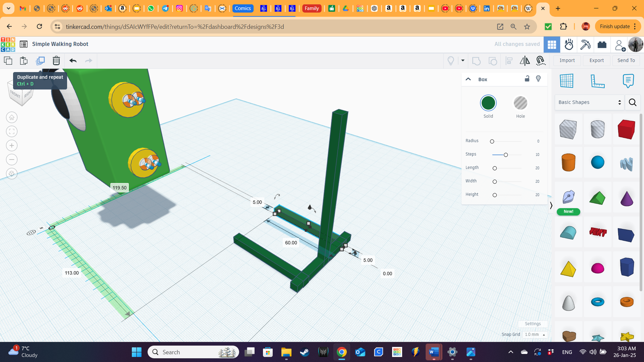Pick the purple Cone shape
This screenshot has height=362, width=644.
click(x=626, y=198)
